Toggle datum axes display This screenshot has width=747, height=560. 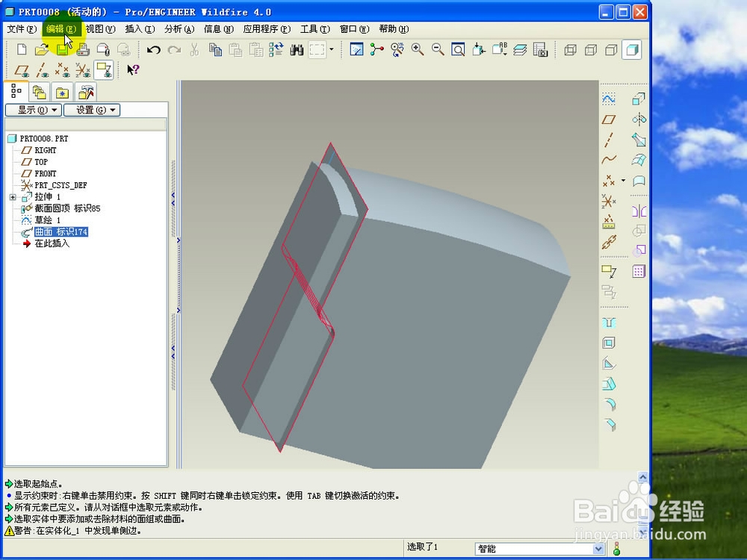pos(42,70)
